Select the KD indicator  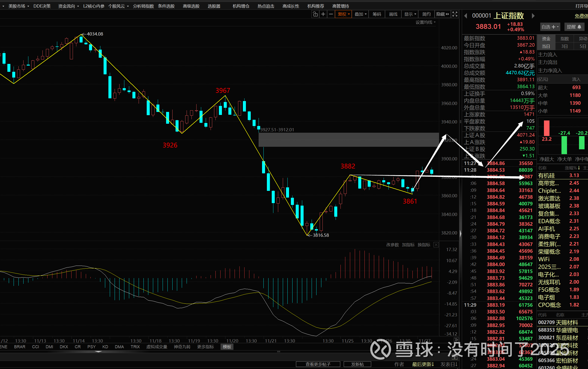105,347
